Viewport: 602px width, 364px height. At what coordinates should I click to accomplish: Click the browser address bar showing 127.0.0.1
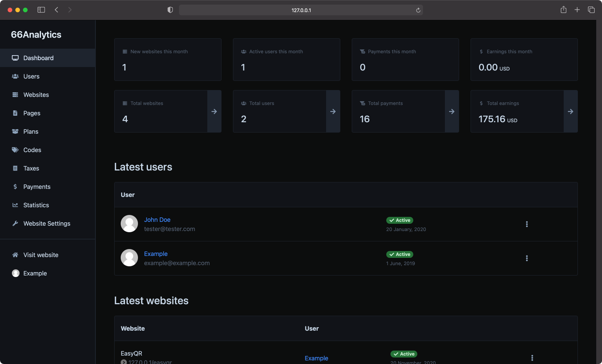coord(301,10)
